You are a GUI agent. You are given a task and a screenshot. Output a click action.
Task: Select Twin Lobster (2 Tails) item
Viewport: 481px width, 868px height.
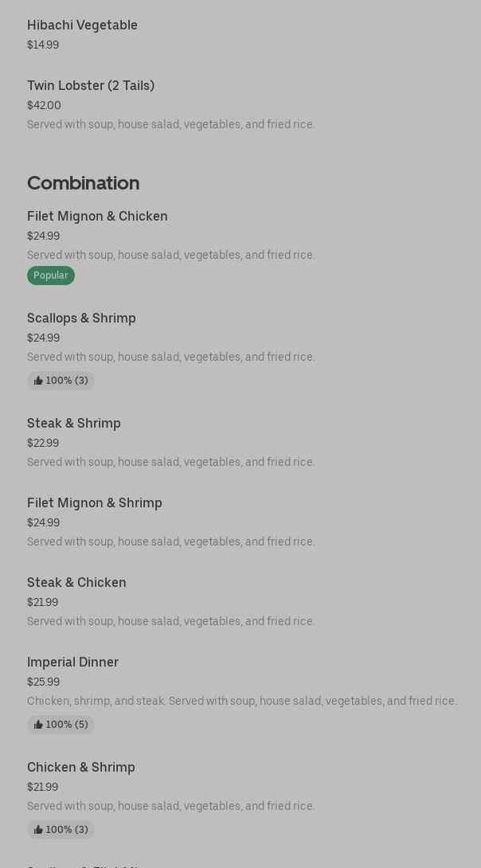point(91,86)
